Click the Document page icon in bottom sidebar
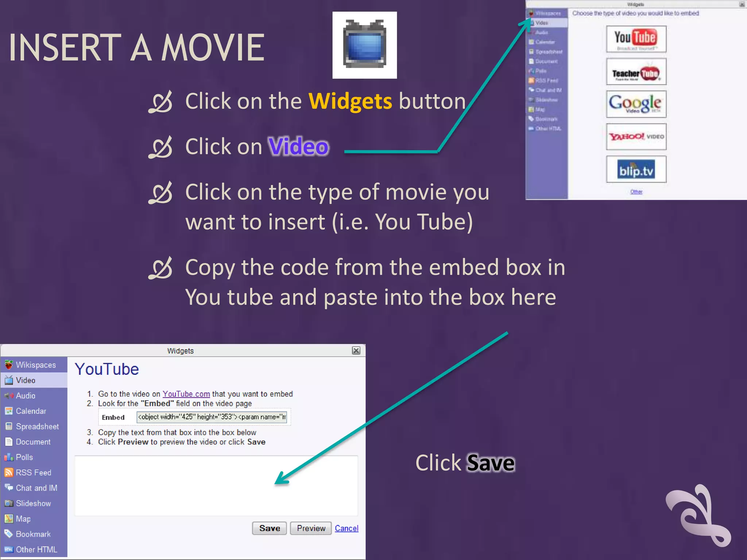 point(9,442)
